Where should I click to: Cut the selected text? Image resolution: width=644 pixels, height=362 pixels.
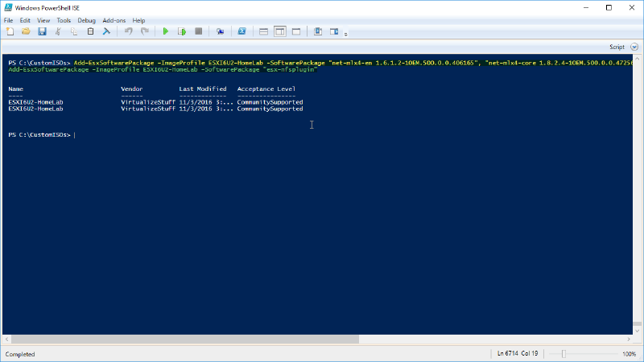[x=58, y=31]
